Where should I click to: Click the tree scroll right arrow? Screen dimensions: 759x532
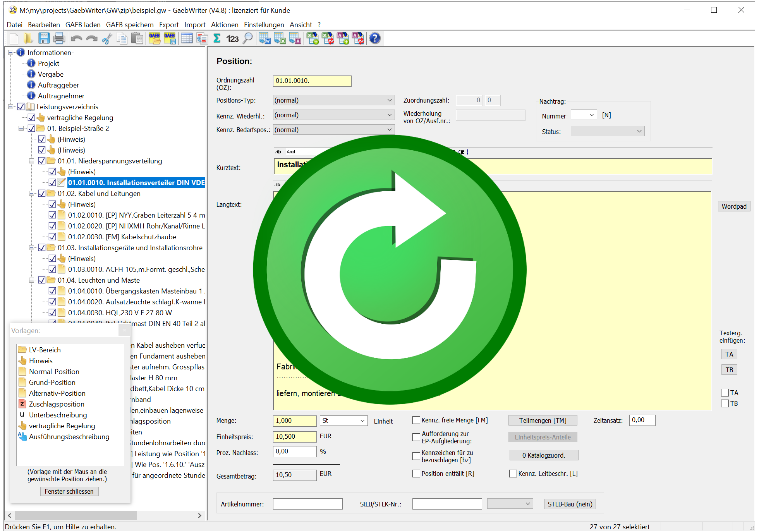point(199,515)
